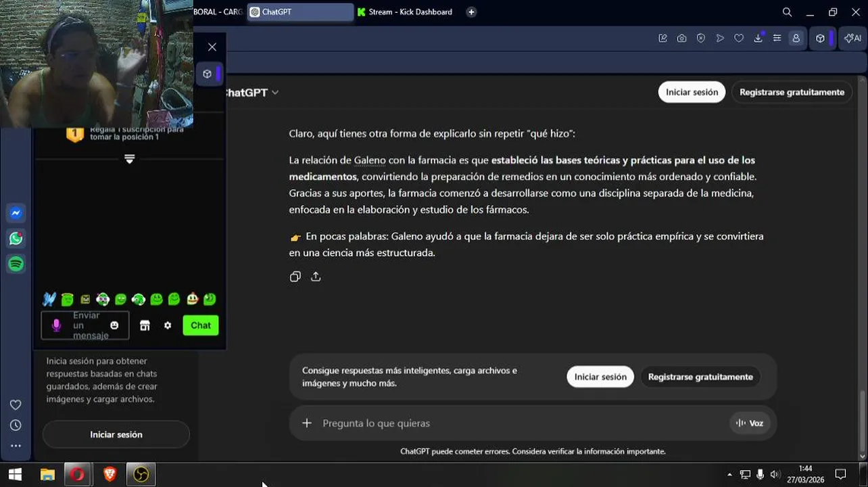Image resolution: width=868 pixels, height=487 pixels.
Task: Click top Registrarse gratuitamente button
Action: 792,92
